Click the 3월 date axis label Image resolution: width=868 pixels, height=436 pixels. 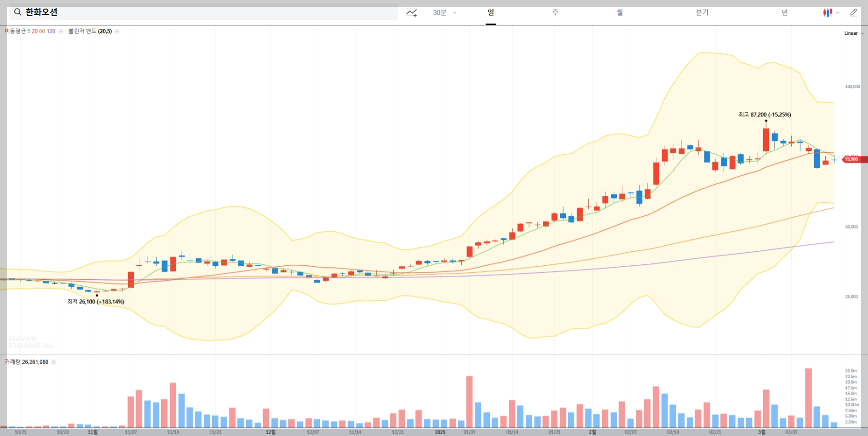tap(762, 432)
